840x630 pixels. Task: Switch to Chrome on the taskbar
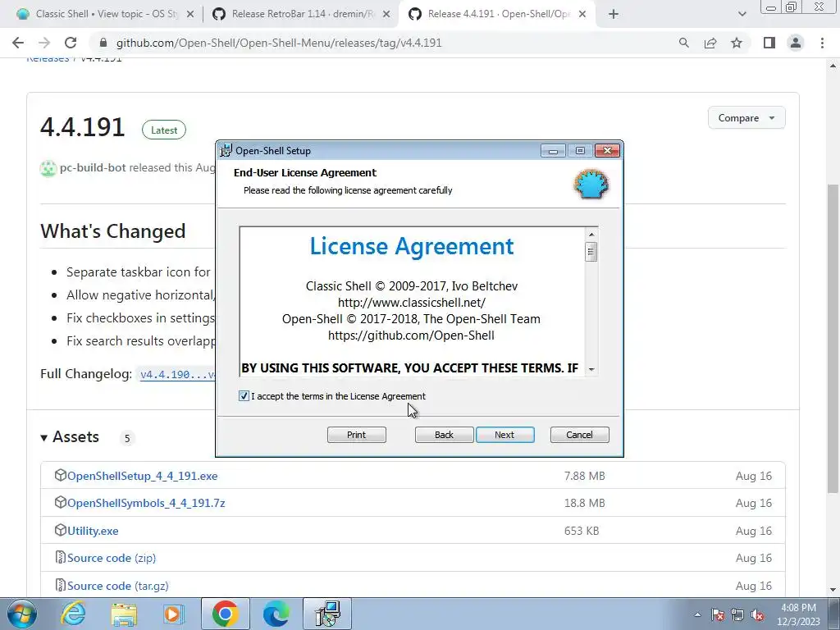(x=225, y=614)
